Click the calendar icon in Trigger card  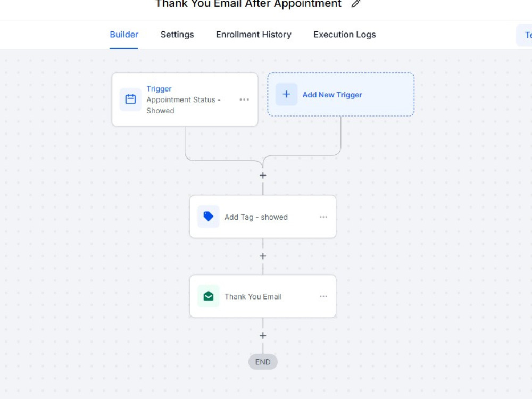tap(131, 99)
